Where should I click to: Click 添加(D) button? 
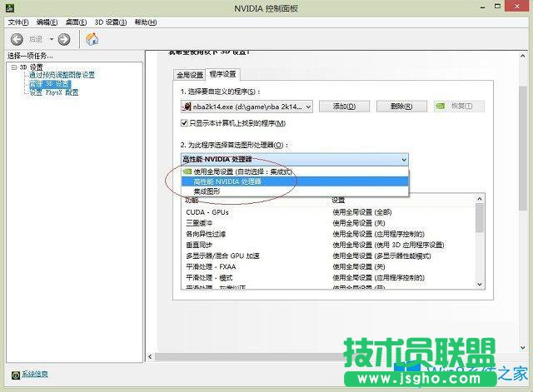344,107
